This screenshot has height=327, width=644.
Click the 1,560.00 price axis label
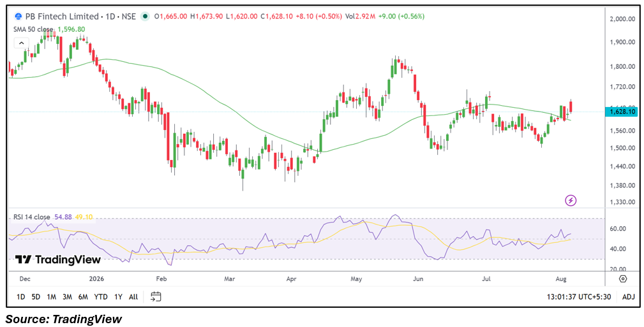623,131
